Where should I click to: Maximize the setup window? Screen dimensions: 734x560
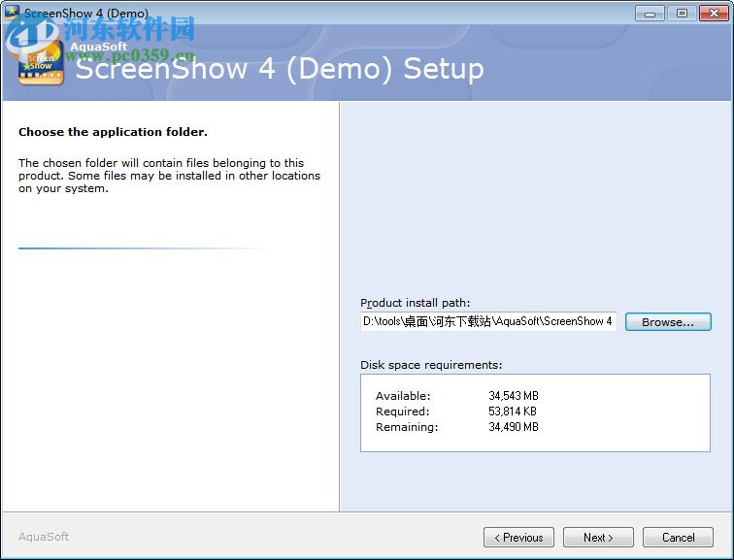coord(682,13)
